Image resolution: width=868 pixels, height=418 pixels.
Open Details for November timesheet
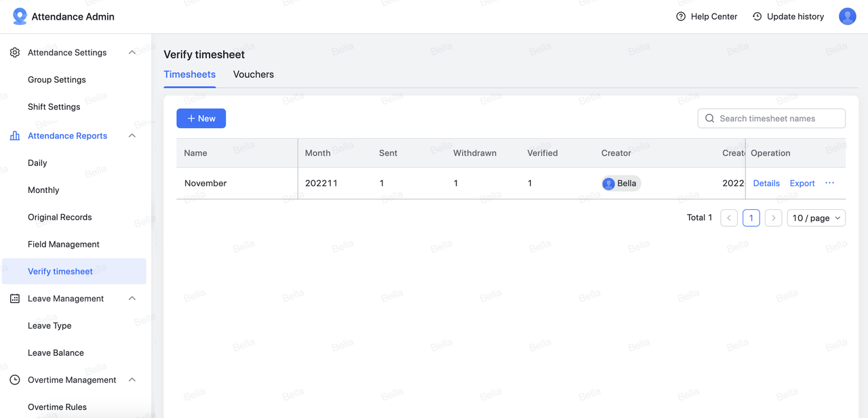(x=766, y=183)
